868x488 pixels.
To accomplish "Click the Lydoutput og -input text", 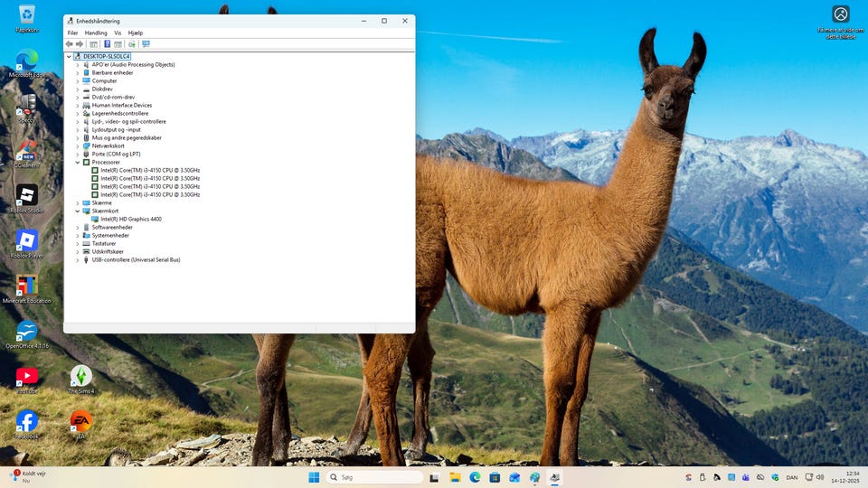I will click(x=117, y=129).
